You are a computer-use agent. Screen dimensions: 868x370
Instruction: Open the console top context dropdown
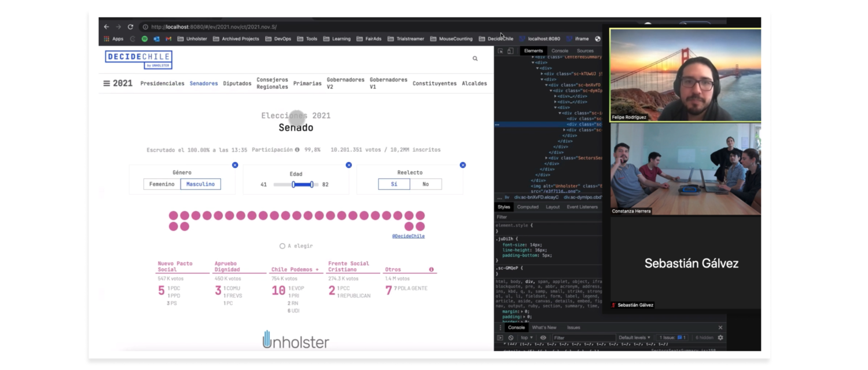tap(526, 338)
